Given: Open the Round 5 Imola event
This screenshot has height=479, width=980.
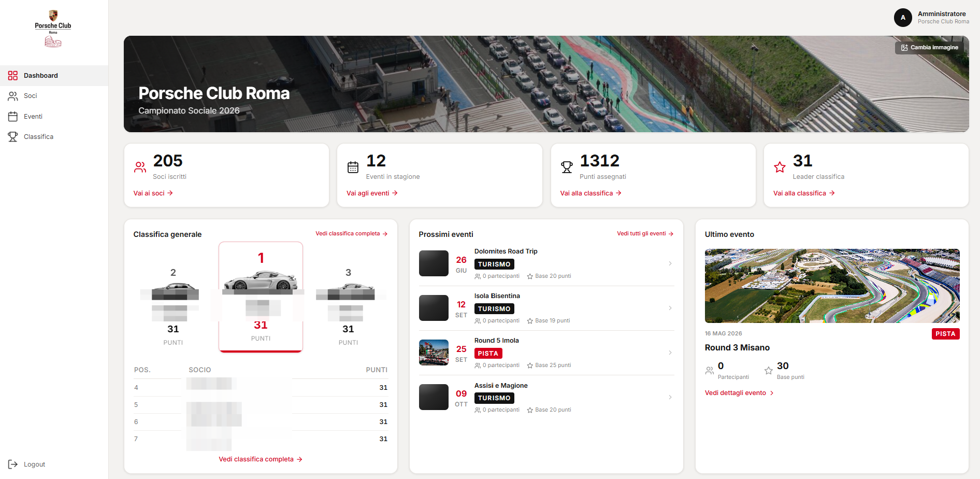Looking at the screenshot, I should 546,353.
